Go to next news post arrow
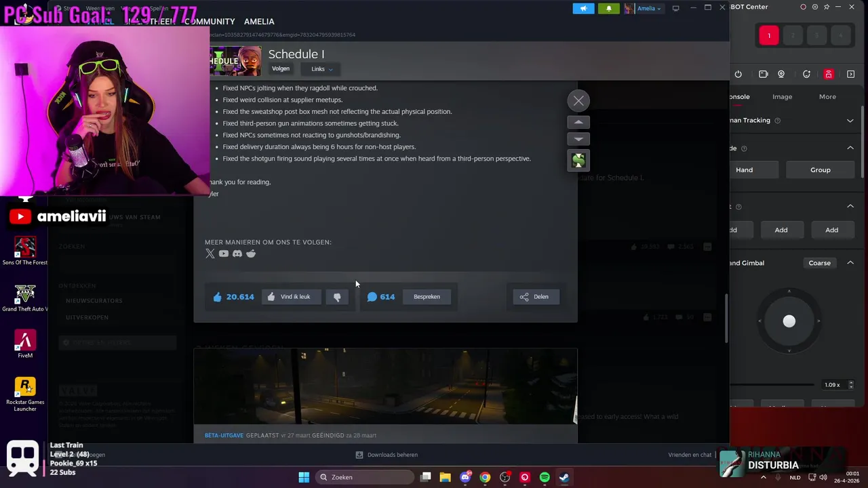 pyautogui.click(x=578, y=139)
